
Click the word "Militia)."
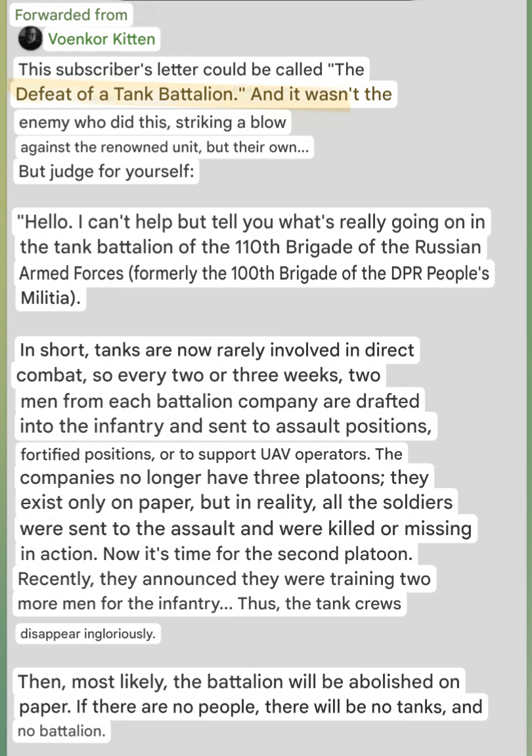pos(50,298)
